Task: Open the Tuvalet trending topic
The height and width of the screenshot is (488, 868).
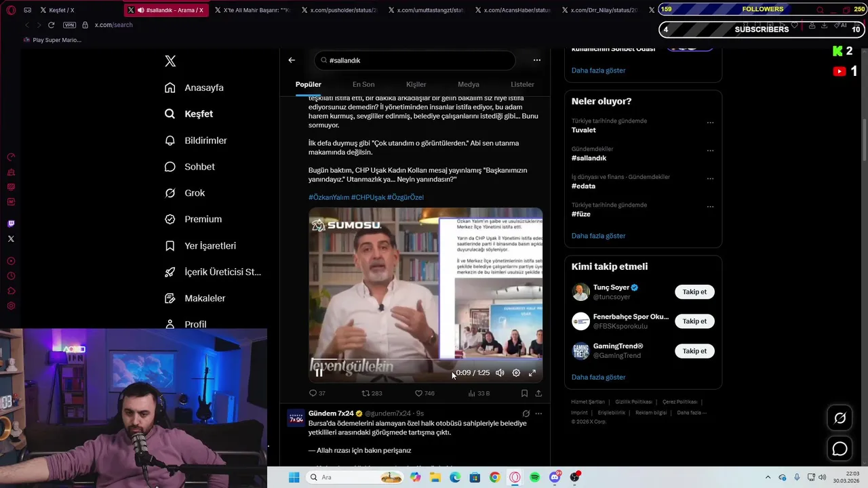Action: (x=584, y=130)
